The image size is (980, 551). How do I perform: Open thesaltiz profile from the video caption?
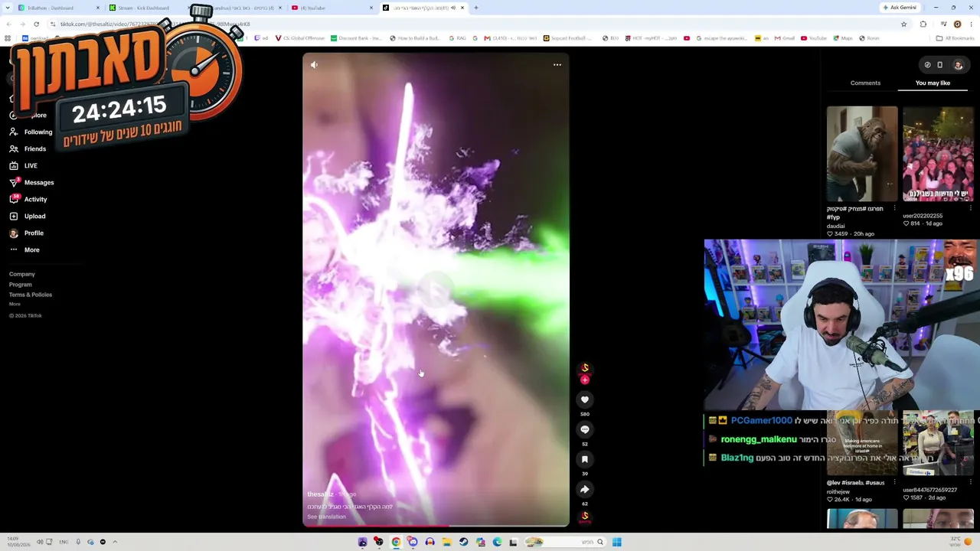(320, 494)
